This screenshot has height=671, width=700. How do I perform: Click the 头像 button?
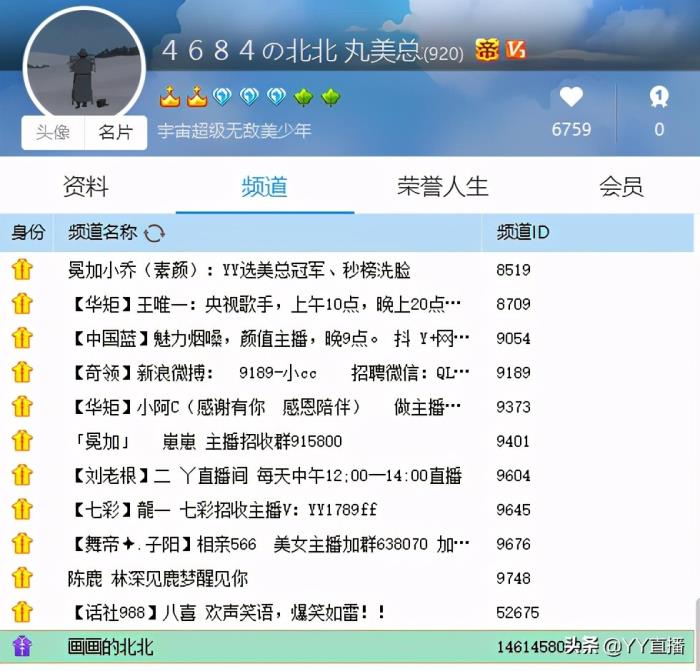pyautogui.click(x=53, y=132)
